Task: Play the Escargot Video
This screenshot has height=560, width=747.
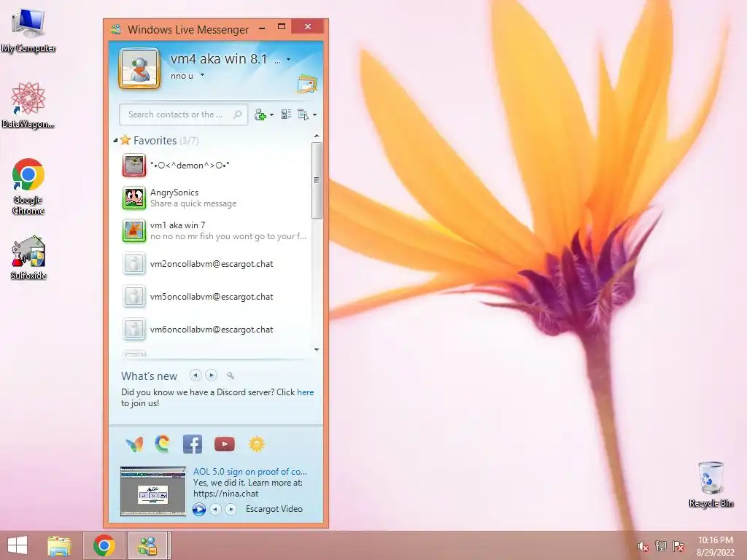Action: [199, 509]
